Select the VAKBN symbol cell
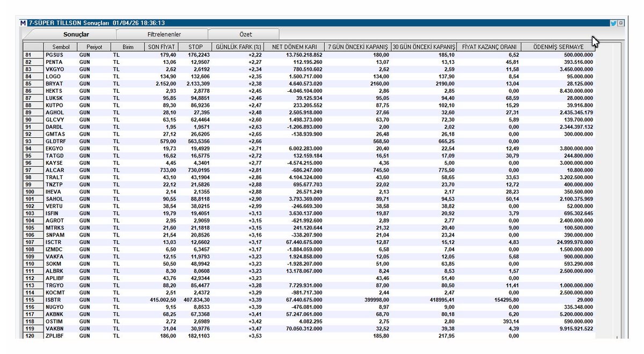 (61, 330)
